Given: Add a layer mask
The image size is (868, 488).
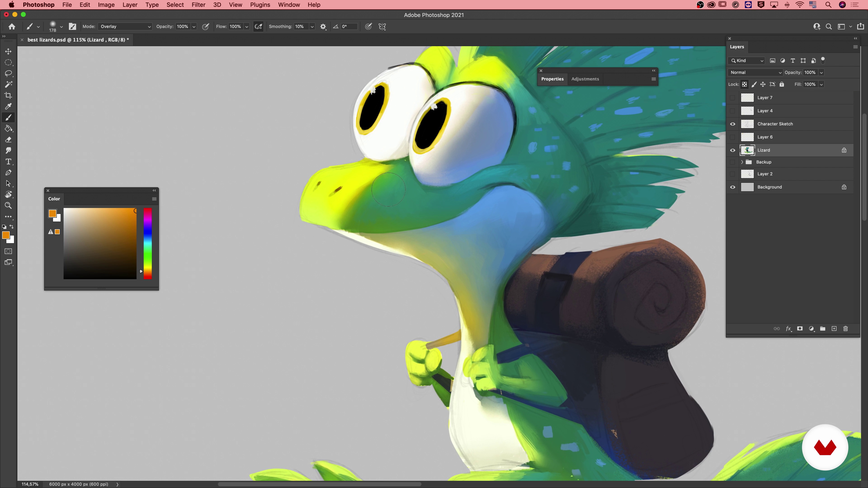Looking at the screenshot, I should tap(800, 329).
